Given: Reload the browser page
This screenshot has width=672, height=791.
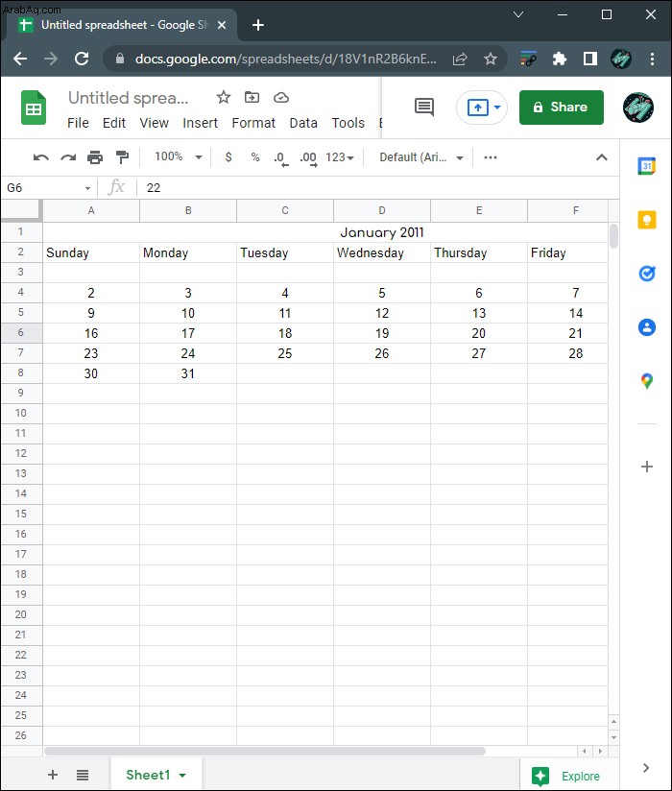Looking at the screenshot, I should tap(82, 59).
